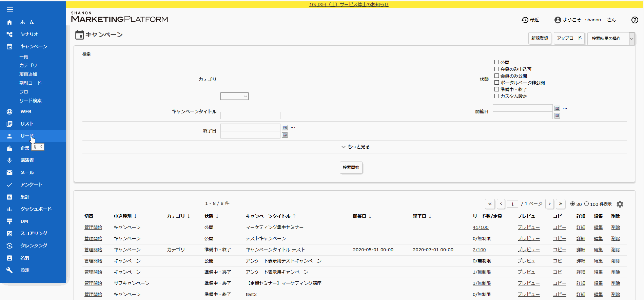Select the 30 件表示 radio button
Screen dimensions: 644x300
pyautogui.click(x=572, y=204)
